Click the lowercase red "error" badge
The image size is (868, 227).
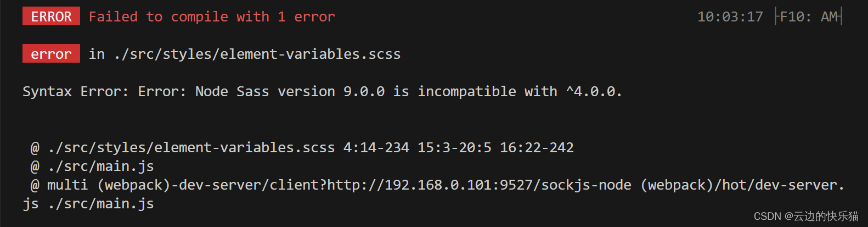[51, 53]
